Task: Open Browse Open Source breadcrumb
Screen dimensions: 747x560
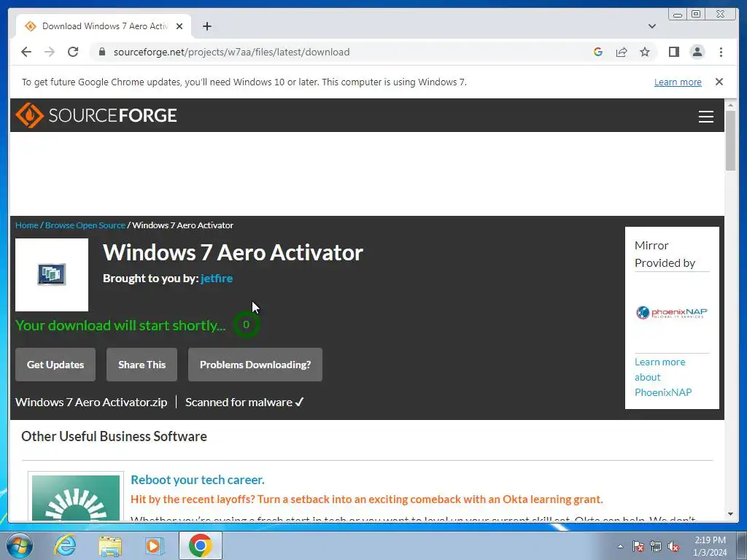Action: tap(85, 225)
